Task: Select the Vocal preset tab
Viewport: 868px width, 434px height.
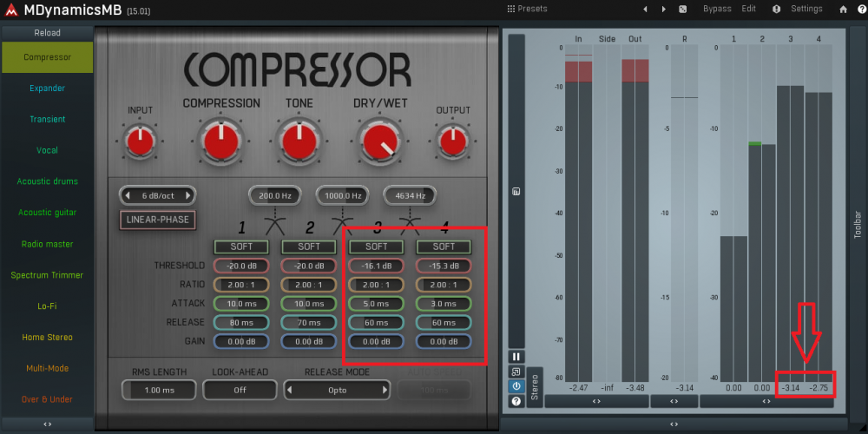Action: pos(47,150)
